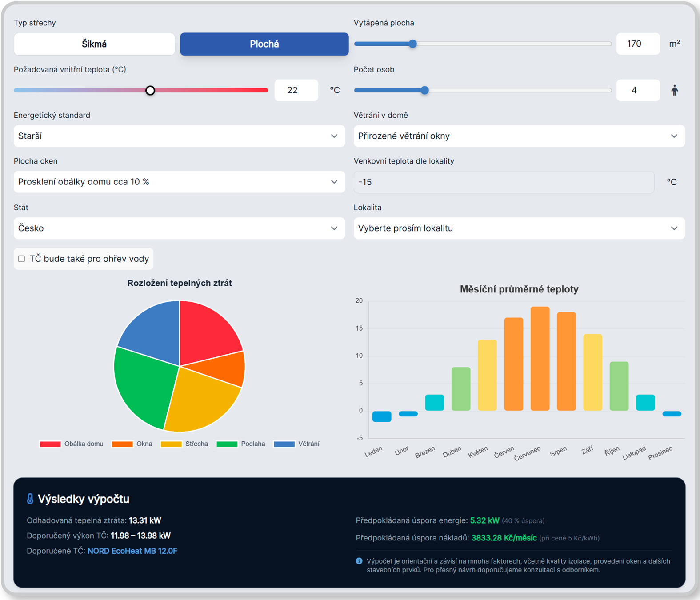Enable TČ bude také pro ohřev vody
This screenshot has height=600, width=700.
[x=21, y=259]
